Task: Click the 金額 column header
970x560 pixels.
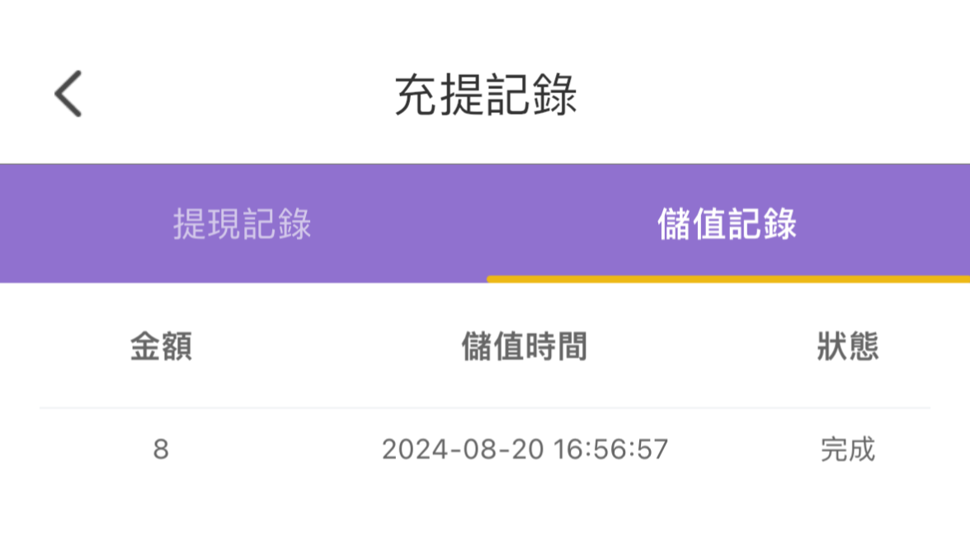Action: (x=161, y=347)
